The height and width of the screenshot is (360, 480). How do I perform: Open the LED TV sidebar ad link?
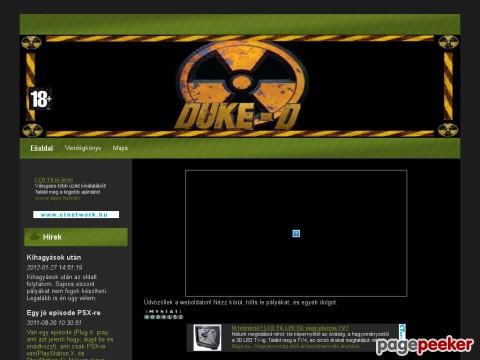point(54,180)
